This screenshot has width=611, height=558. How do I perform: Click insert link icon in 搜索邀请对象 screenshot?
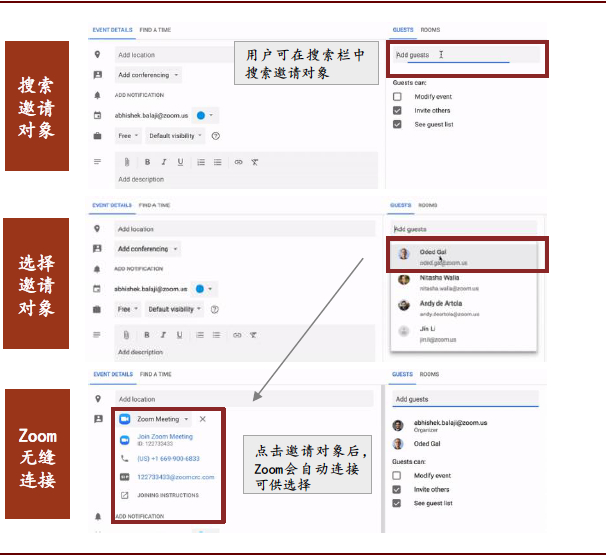click(x=238, y=162)
